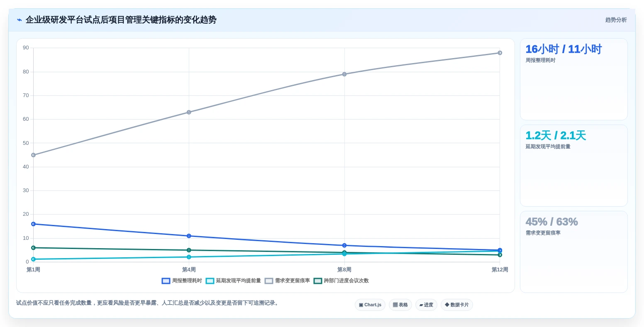Toggle the 周报整理耗时 legend color box
The height and width of the screenshot is (327, 644).
click(166, 281)
